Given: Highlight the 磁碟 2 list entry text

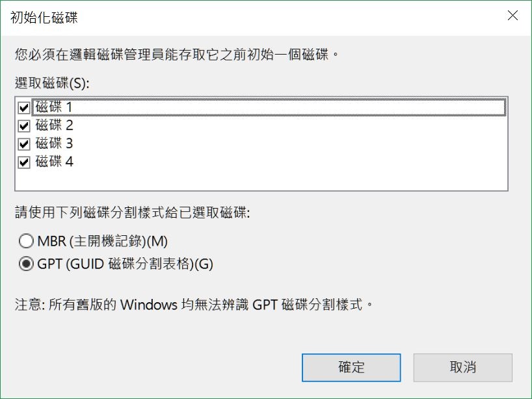Looking at the screenshot, I should 55,125.
